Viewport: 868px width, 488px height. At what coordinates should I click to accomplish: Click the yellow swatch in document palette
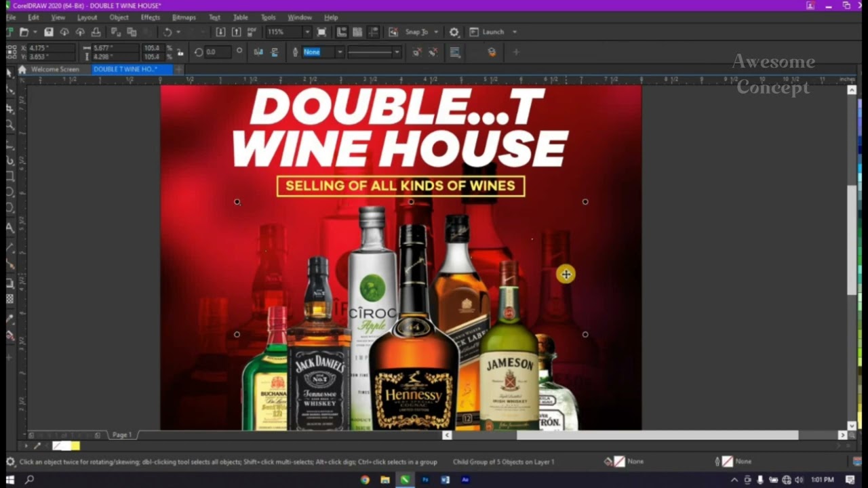point(75,445)
